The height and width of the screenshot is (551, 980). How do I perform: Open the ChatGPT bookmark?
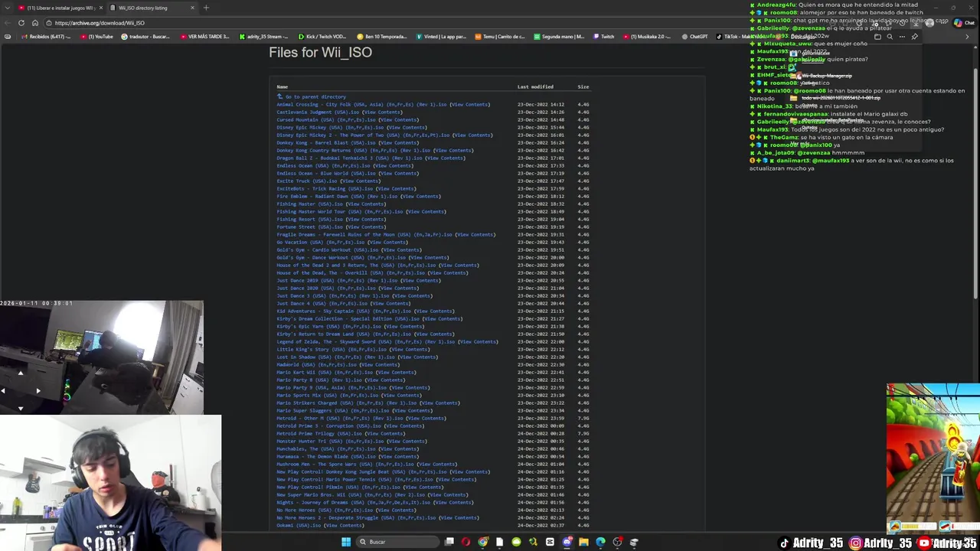(694, 37)
